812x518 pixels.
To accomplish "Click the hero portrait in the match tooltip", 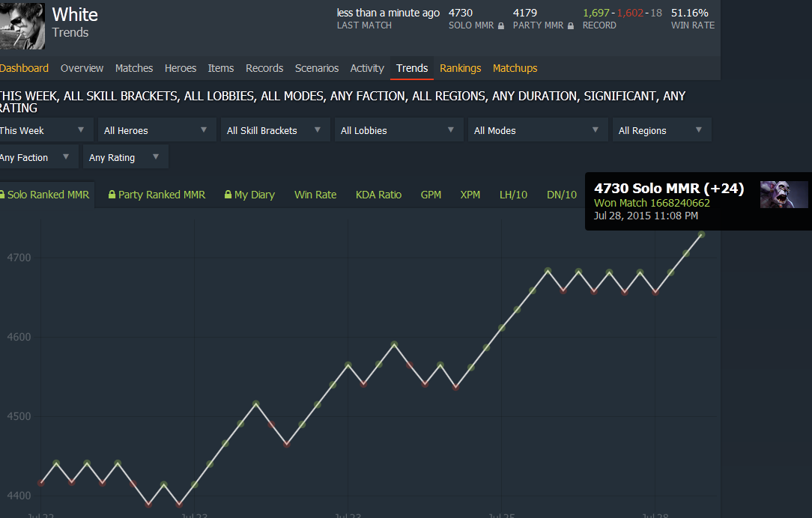I will click(x=784, y=194).
